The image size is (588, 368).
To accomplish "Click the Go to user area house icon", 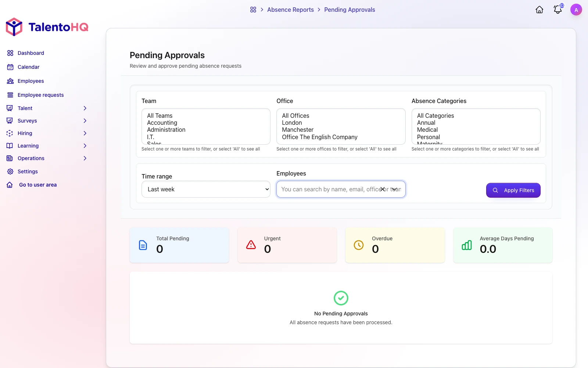I will pos(10,185).
